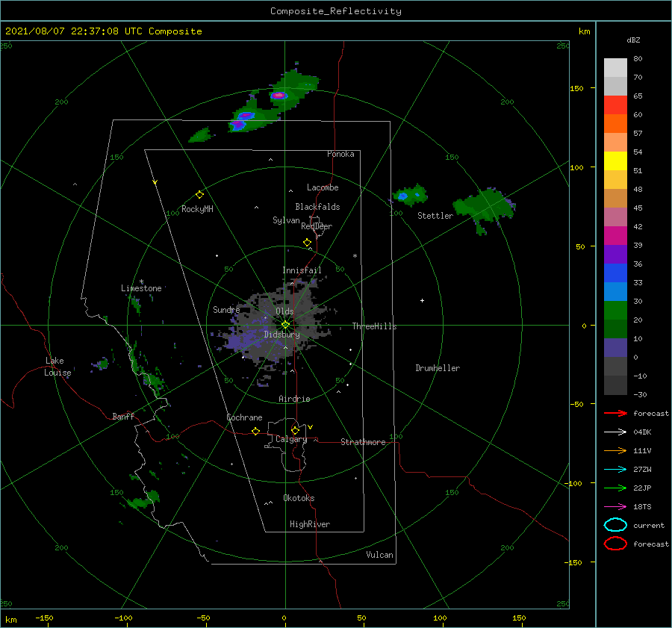Click the magenta swatch between 42 and 39 dBZ
The width and height of the screenshot is (672, 628).
[x=615, y=236]
